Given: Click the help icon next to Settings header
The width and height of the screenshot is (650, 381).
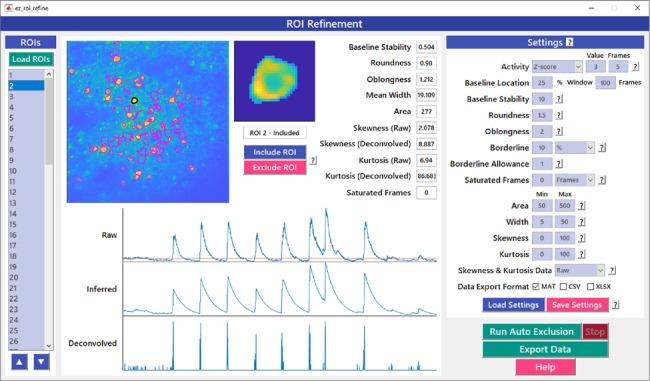Looking at the screenshot, I should [570, 42].
